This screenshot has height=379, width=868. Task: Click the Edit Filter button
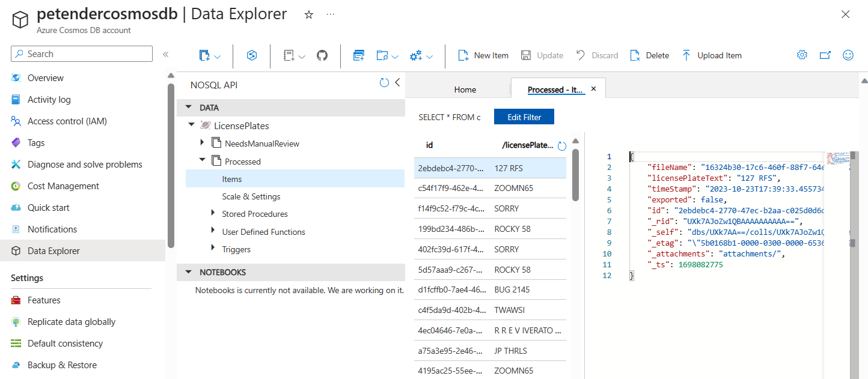pos(524,117)
